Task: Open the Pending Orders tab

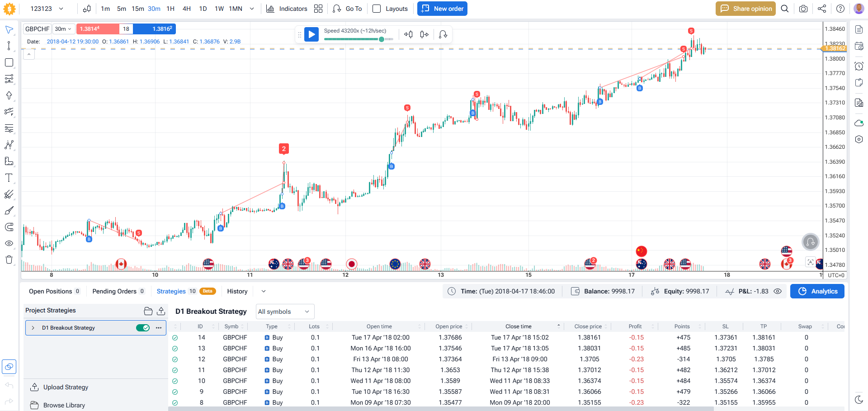Action: tap(114, 291)
